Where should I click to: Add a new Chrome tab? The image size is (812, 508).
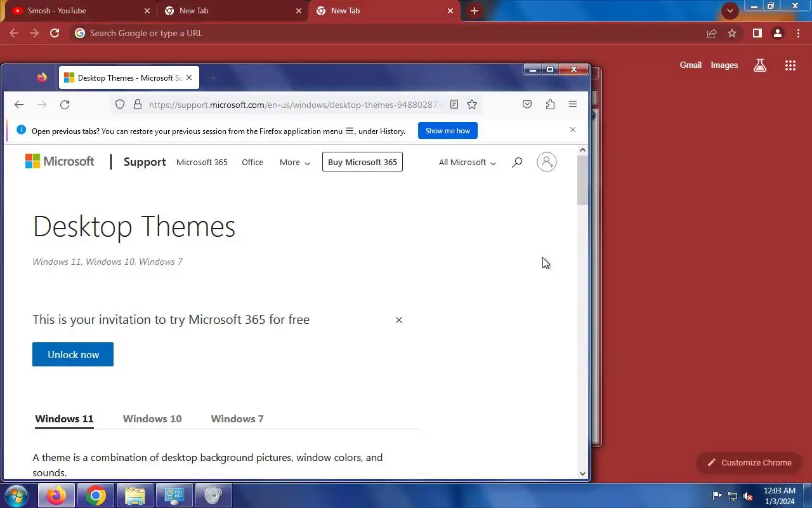[475, 11]
